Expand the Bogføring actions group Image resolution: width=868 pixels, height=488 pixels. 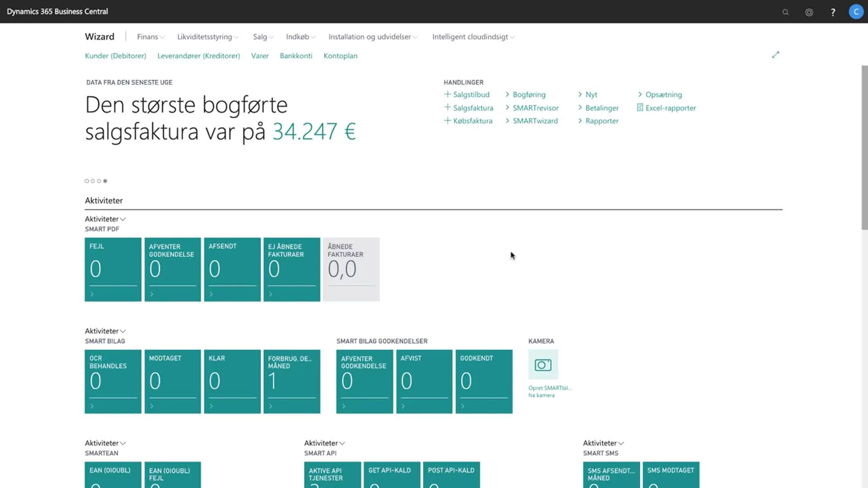coord(525,94)
